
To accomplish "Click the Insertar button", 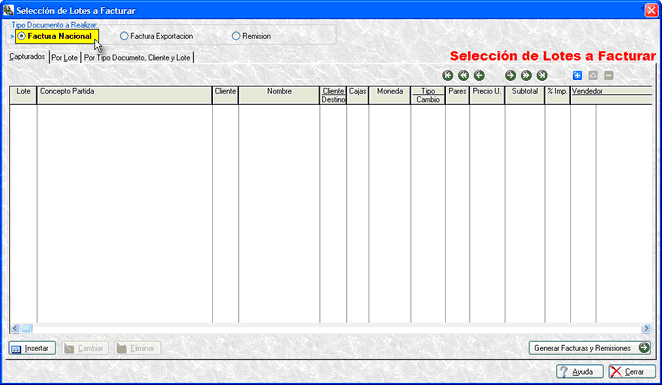I will (x=32, y=348).
